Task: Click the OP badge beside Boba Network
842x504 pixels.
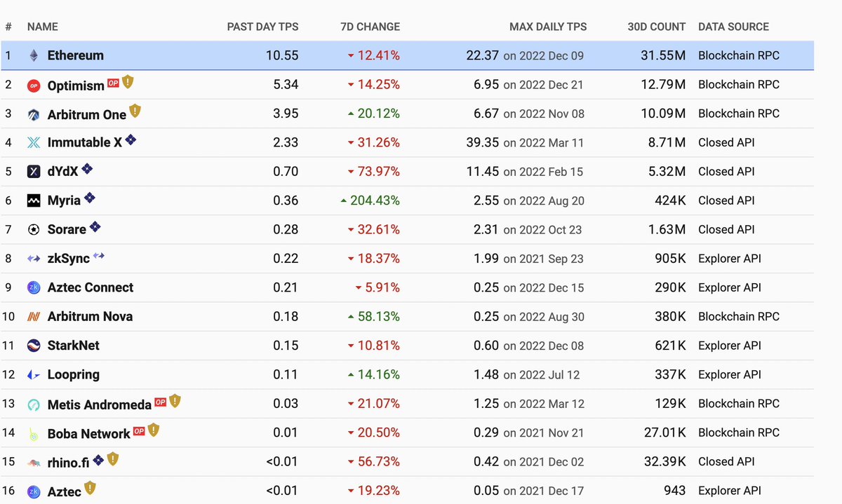Action: click(139, 430)
